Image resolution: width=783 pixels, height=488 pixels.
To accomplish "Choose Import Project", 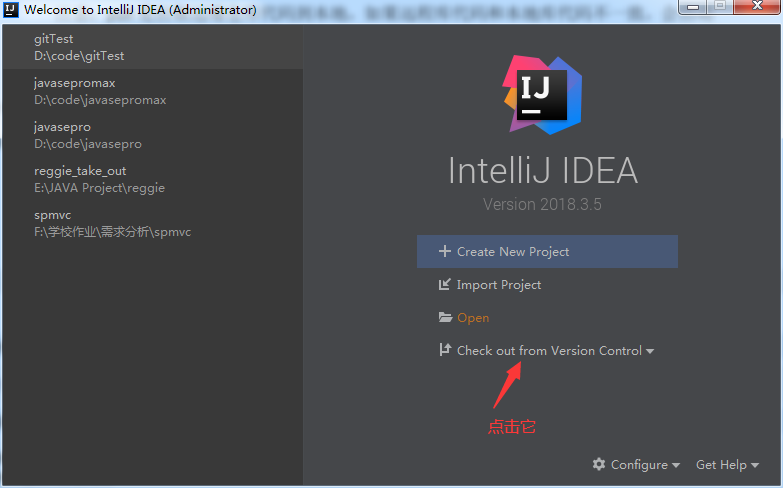I will tap(498, 285).
